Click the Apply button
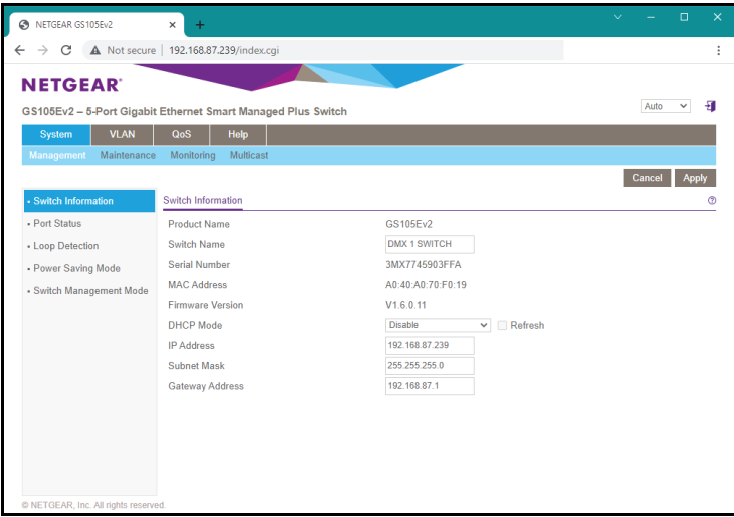 coord(695,178)
